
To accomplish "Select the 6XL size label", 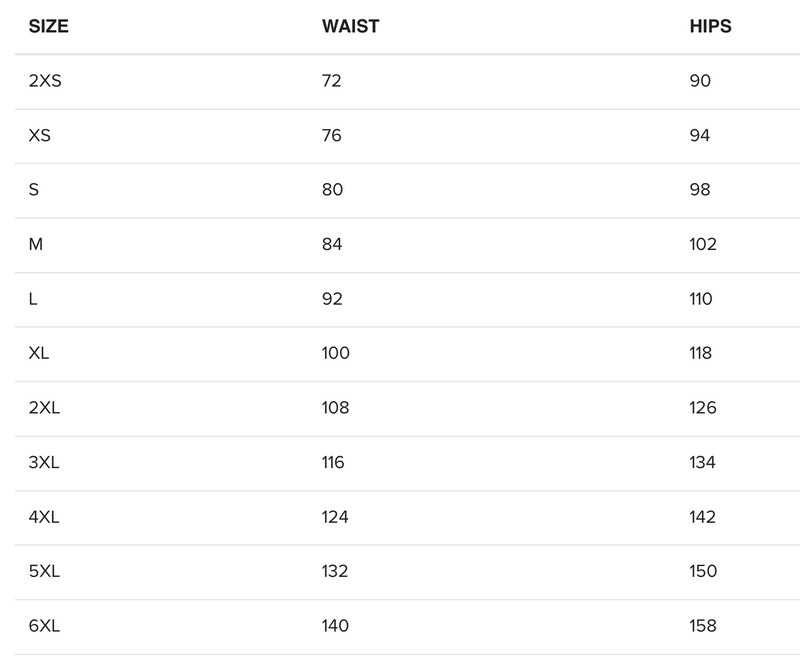I will tap(45, 626).
